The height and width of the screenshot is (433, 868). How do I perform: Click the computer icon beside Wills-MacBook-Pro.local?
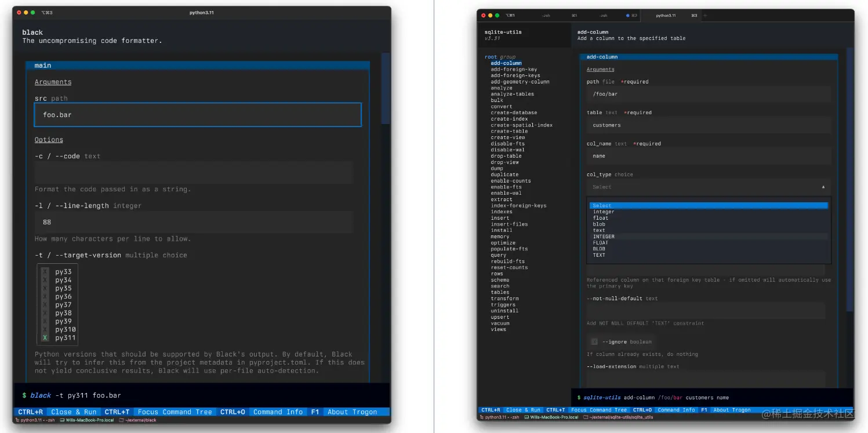coord(62,420)
